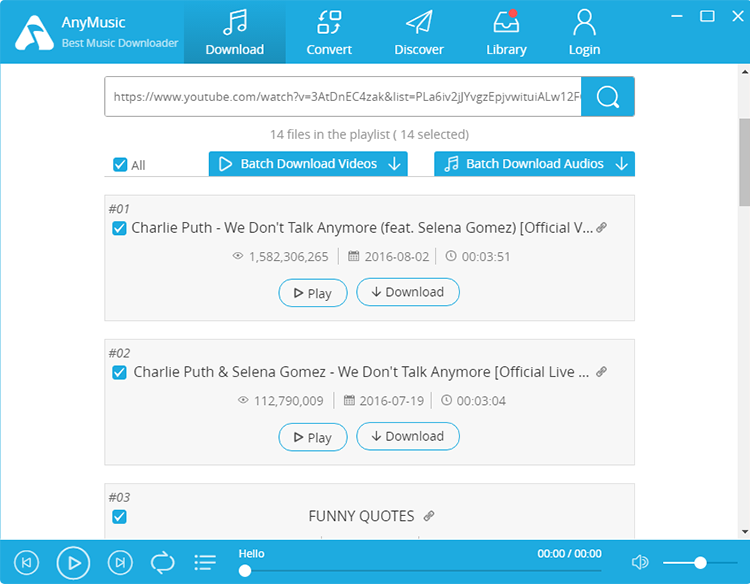Minimize the AnyMusic window

[677, 16]
